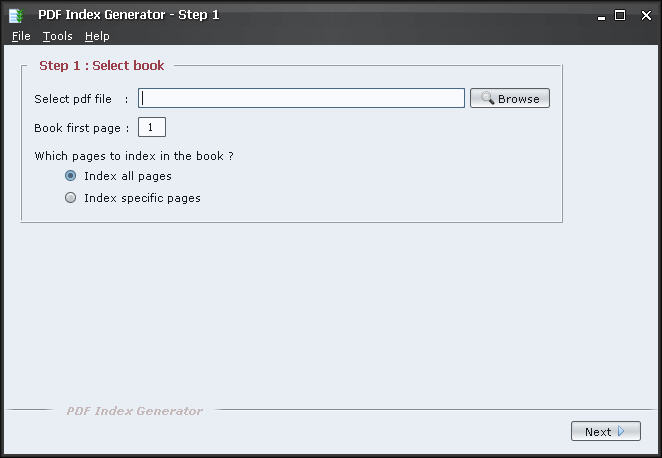Minimize the PDF Index Generator window
The width and height of the screenshot is (662, 458).
[601, 16]
